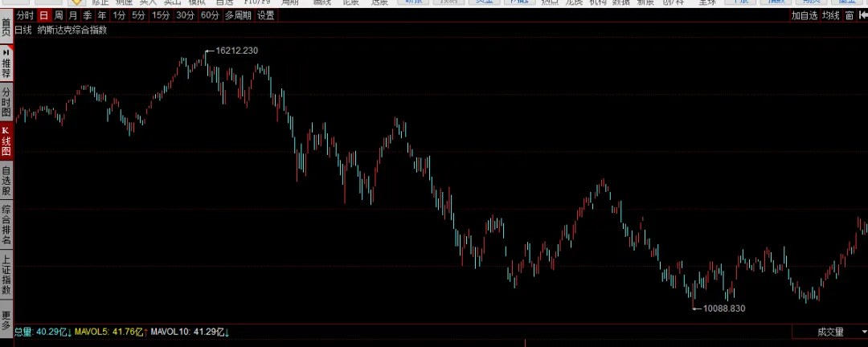Click the MAVOL10: 41.29亿 readout

pos(190,332)
